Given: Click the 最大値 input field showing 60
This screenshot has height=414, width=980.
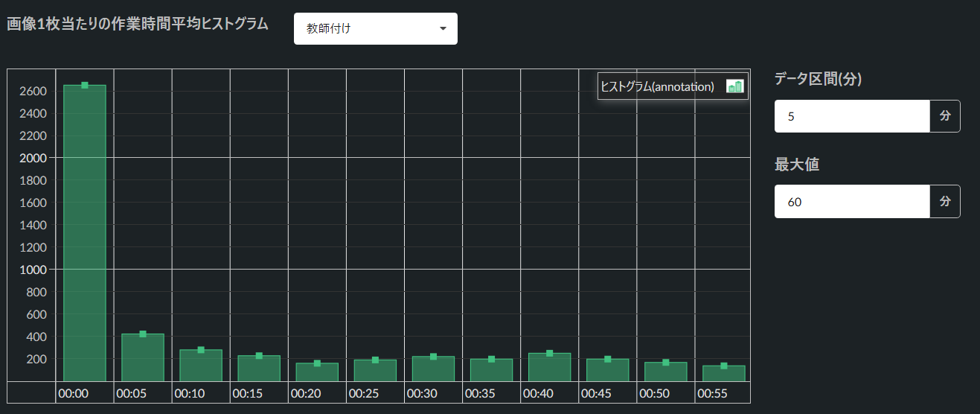Looking at the screenshot, I should pyautogui.click(x=852, y=202).
